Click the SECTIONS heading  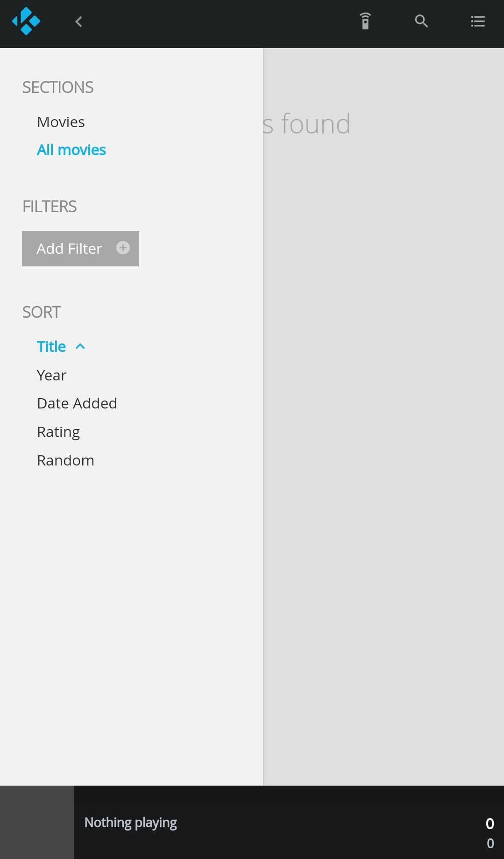click(58, 87)
